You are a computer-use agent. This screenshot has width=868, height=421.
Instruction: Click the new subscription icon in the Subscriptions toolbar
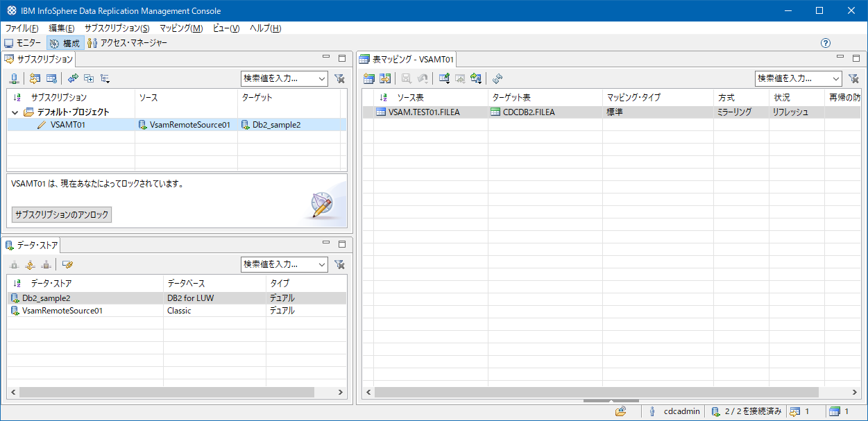35,78
